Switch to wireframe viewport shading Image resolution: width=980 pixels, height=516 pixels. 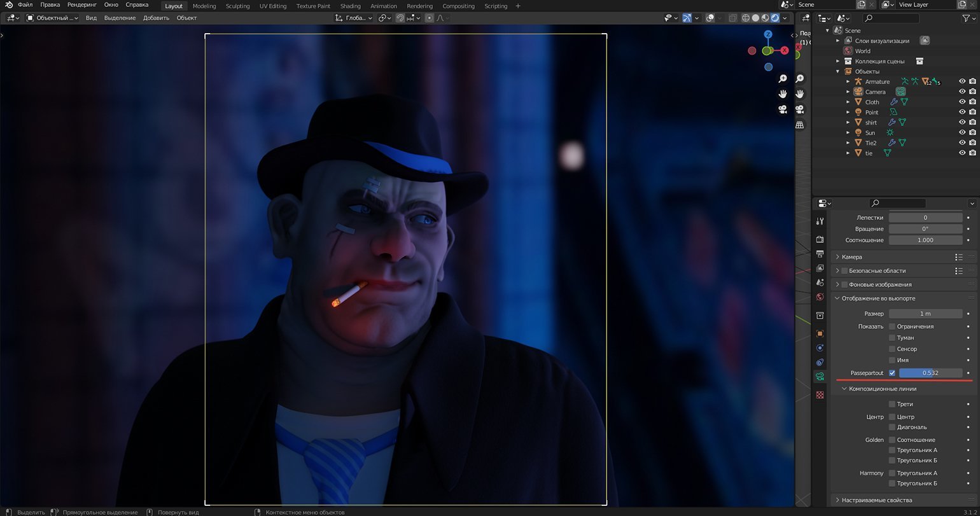coord(746,18)
